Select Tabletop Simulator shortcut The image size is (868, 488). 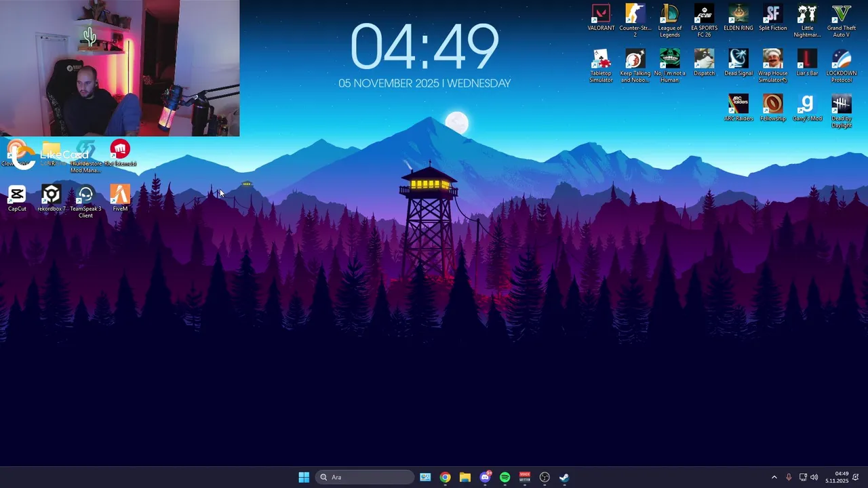(x=601, y=66)
